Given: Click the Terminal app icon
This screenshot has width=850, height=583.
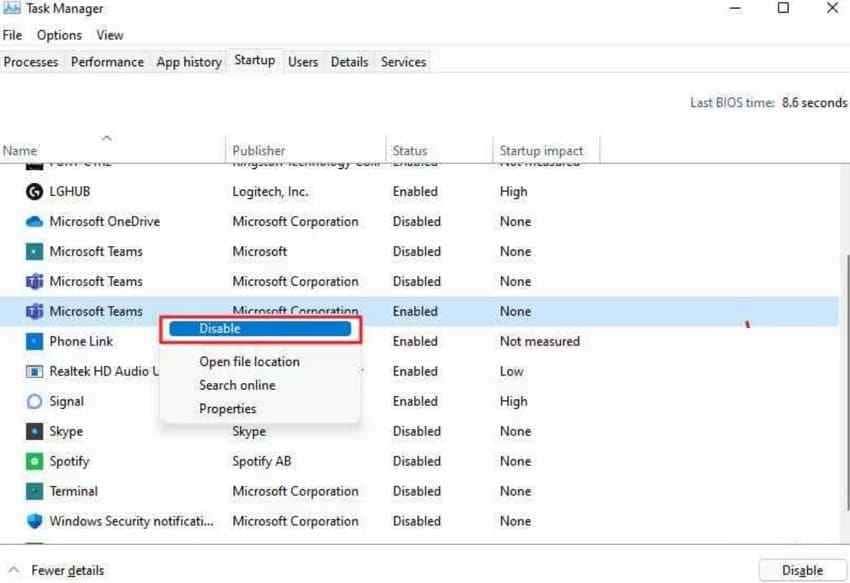Looking at the screenshot, I should point(34,491).
